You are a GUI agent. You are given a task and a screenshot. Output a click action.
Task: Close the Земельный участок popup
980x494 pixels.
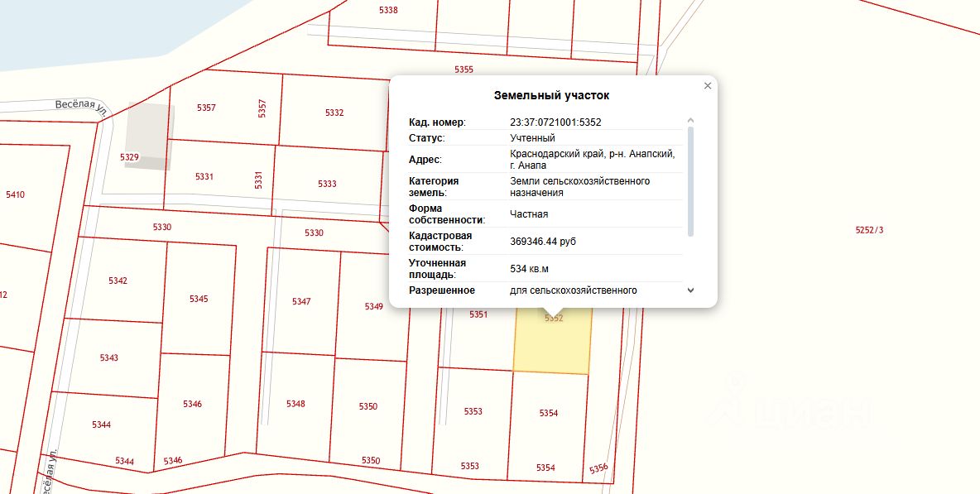tap(708, 86)
